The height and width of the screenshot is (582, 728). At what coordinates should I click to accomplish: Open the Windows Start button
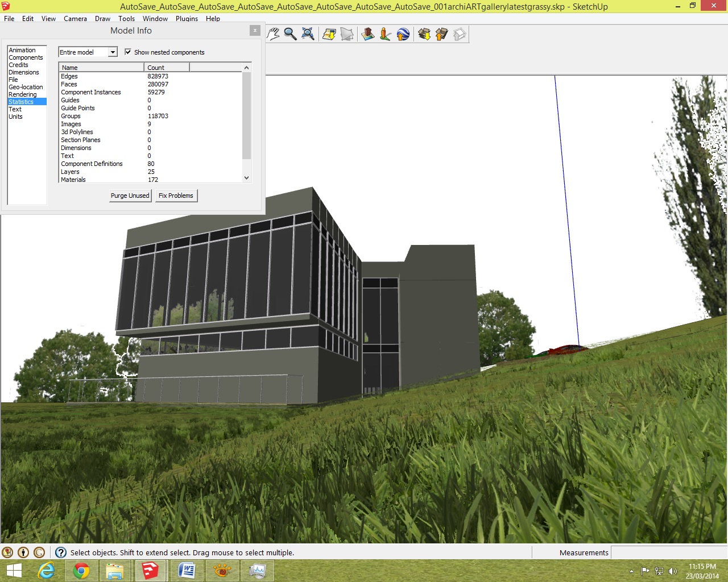[13, 571]
